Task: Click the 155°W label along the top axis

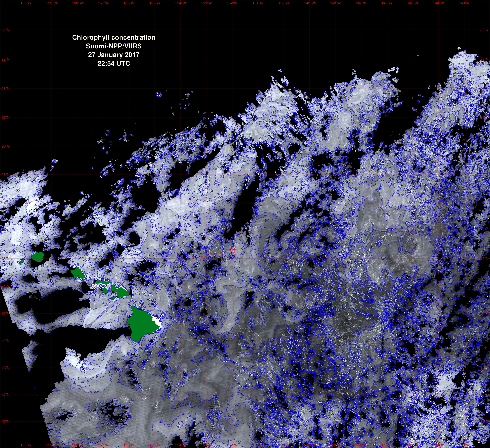Action: click(x=155, y=3)
